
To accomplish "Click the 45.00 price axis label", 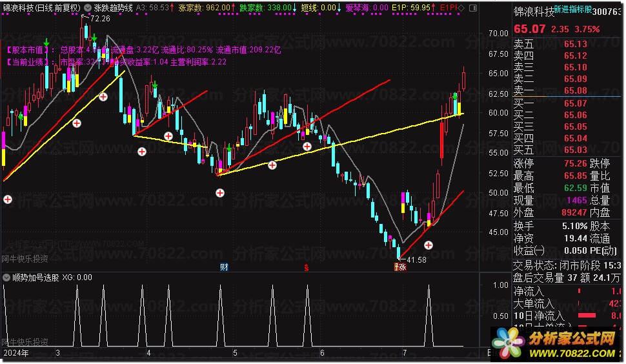I will point(498,232).
